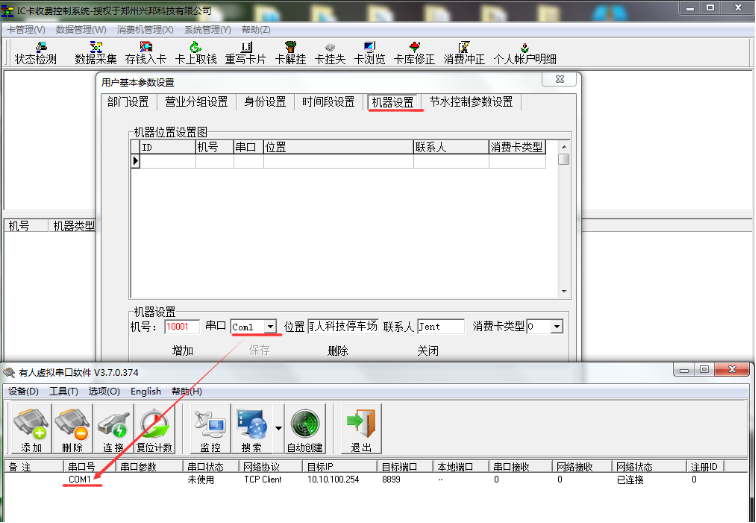
Task: Click the 关闭 close button
Action: coord(428,351)
